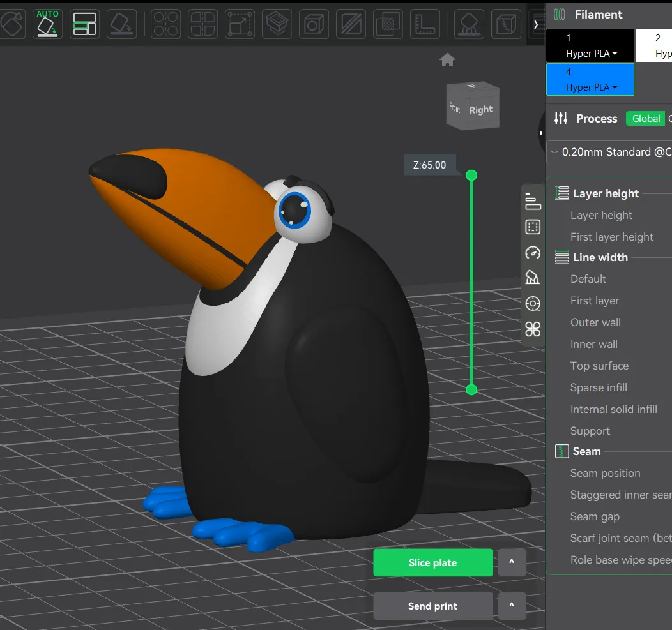Select the blue filament slot number 4
The width and height of the screenshot is (672, 630).
(x=590, y=79)
